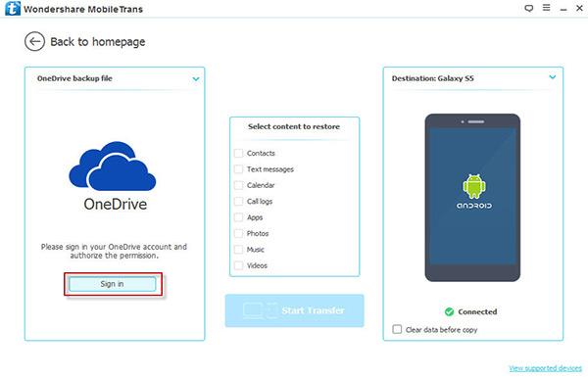Click the Galaxy S5 phone image
The width and height of the screenshot is (588, 378).
[472, 198]
